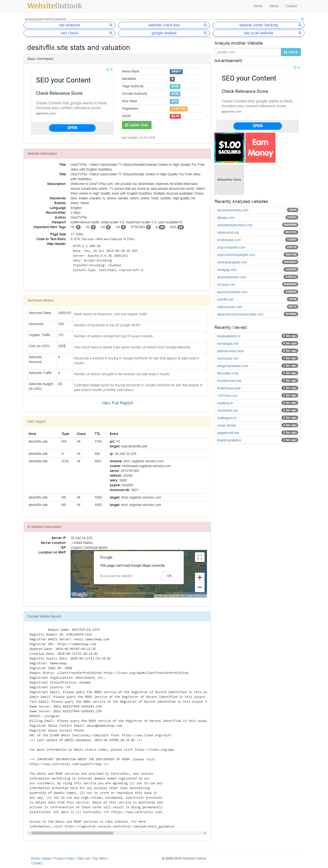Open khatrimazafull.io in recently viewed

click(229, 440)
